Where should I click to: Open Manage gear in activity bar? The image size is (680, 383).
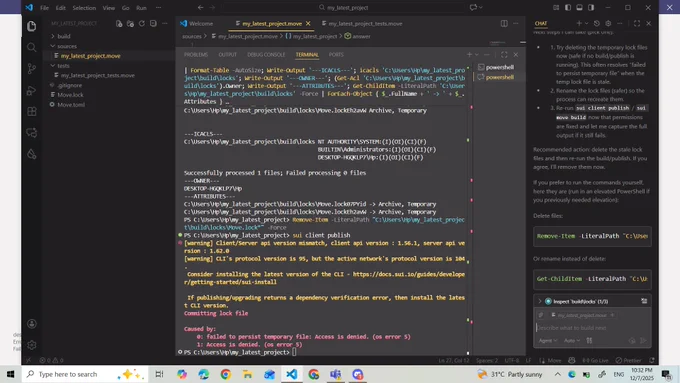32,345
